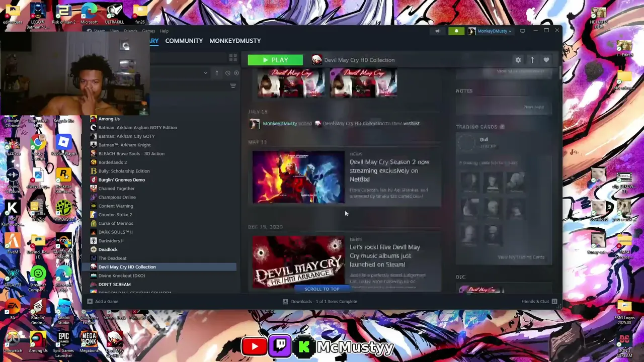Select Bully: Scholarship Edition

click(124, 171)
